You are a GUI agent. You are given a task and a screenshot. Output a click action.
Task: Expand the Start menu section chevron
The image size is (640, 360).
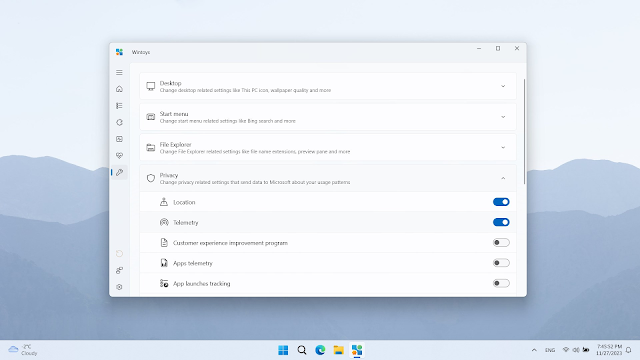(x=503, y=117)
